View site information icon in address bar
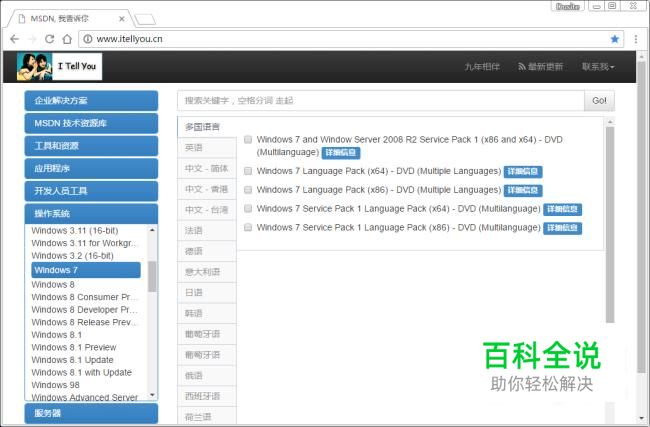Image resolution: width=650 pixels, height=427 pixels. 87,39
